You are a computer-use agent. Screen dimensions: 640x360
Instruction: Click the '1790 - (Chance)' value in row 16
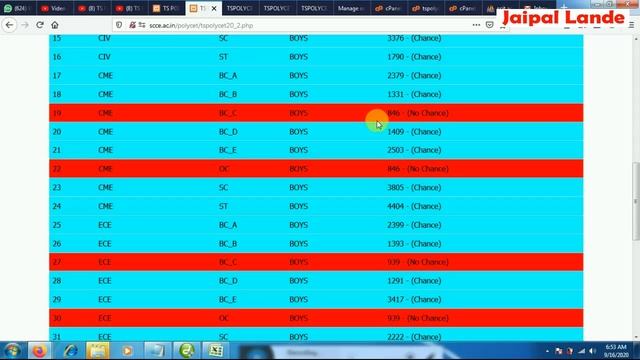pyautogui.click(x=414, y=57)
